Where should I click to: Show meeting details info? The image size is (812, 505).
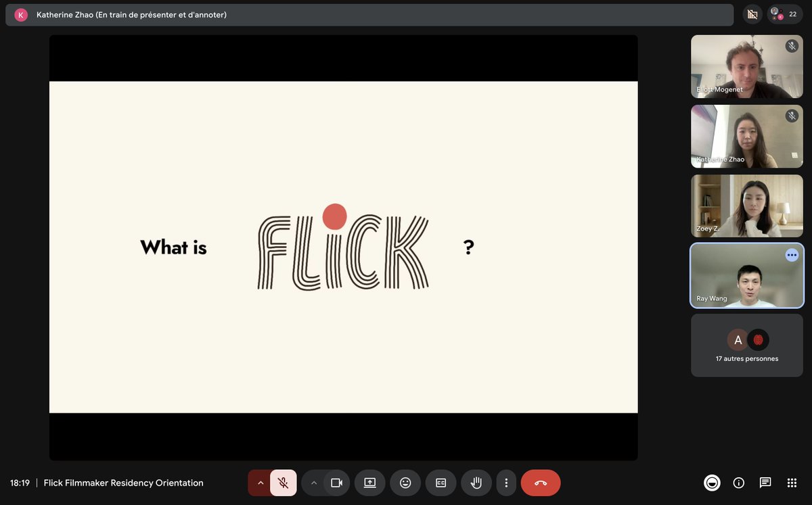click(739, 483)
